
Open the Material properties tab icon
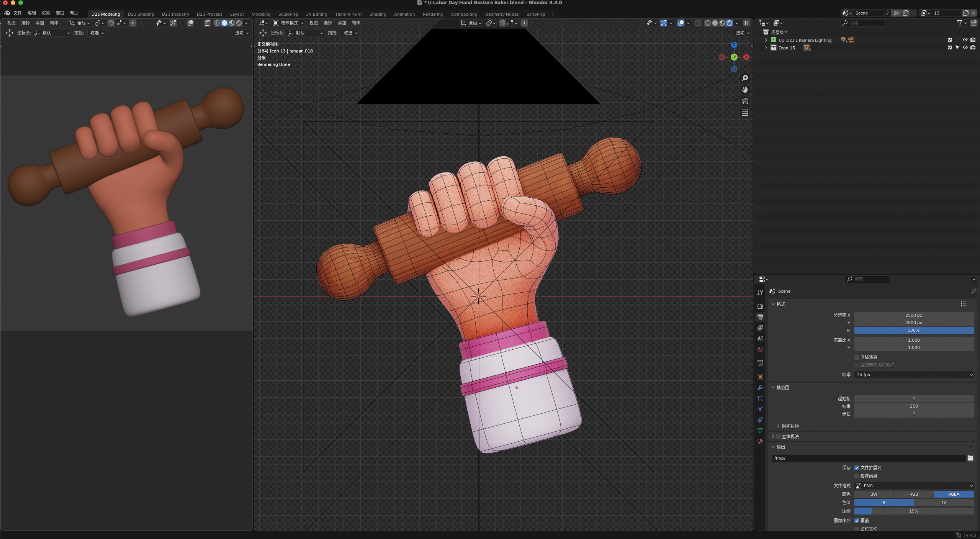(760, 441)
